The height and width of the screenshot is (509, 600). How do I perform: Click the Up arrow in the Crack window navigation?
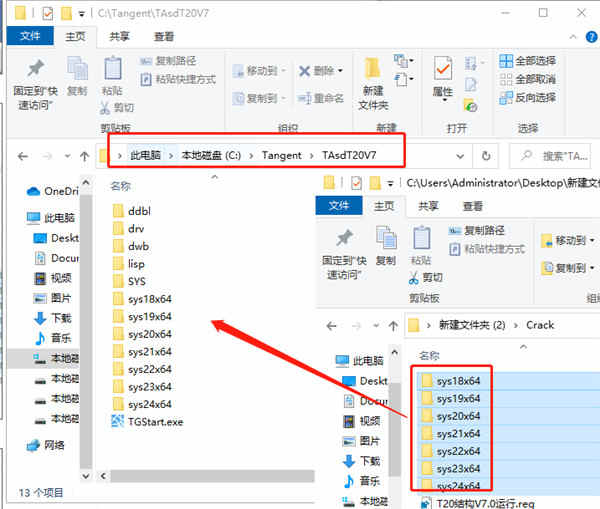(393, 326)
